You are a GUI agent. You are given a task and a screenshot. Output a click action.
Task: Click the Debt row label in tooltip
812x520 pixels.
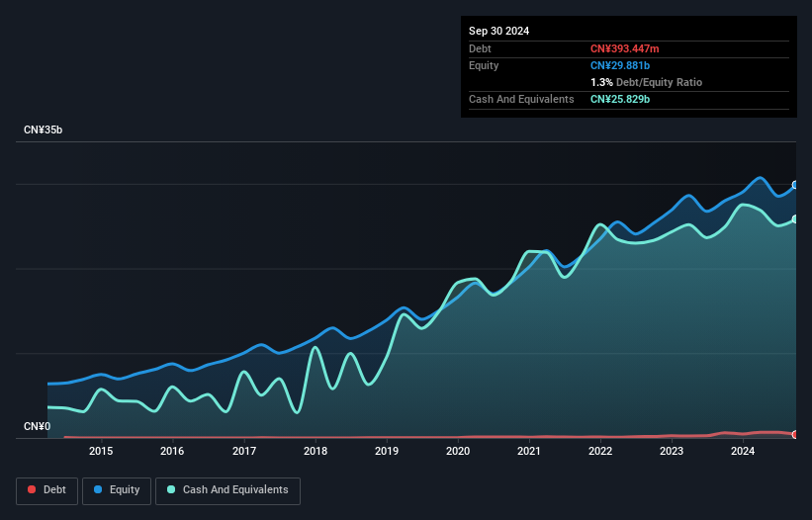click(x=480, y=48)
